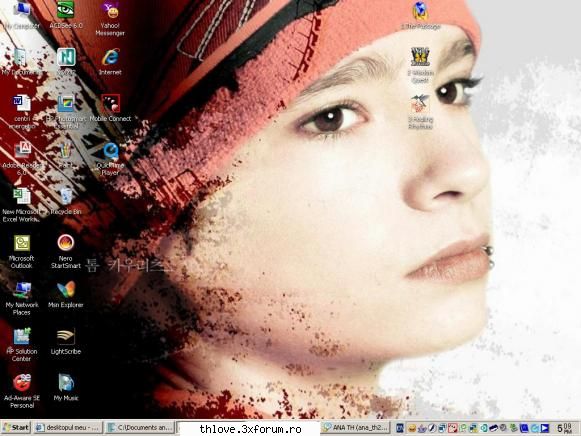Click the system tray clock
Viewport: 581px width, 436px height.
(x=564, y=428)
